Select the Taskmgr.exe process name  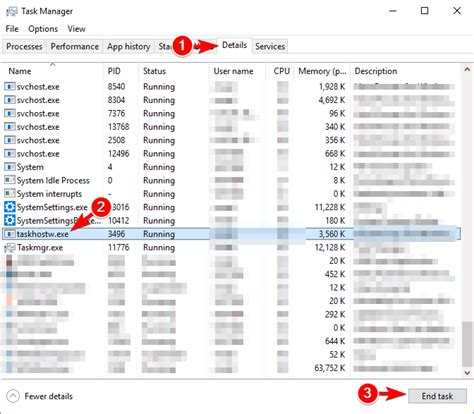(40, 247)
